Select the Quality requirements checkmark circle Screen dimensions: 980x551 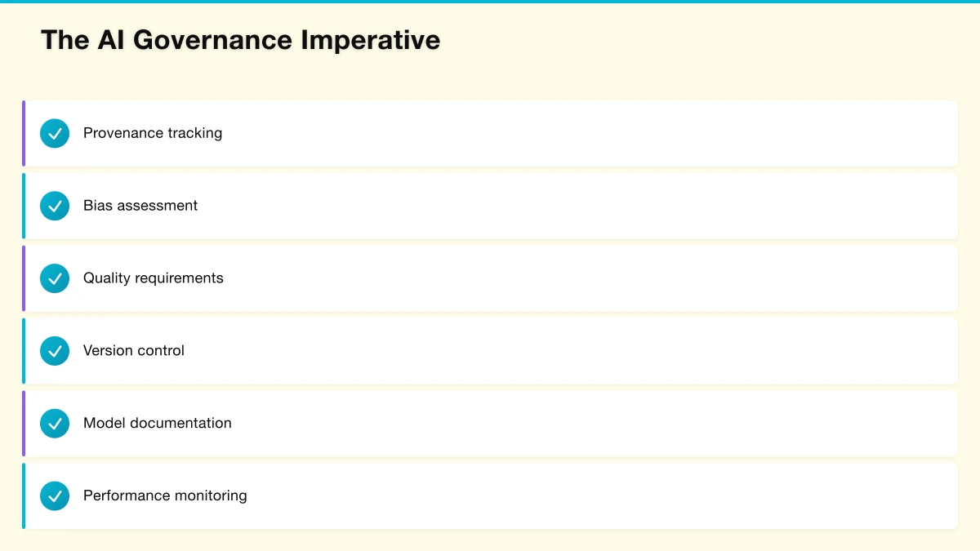click(x=55, y=278)
